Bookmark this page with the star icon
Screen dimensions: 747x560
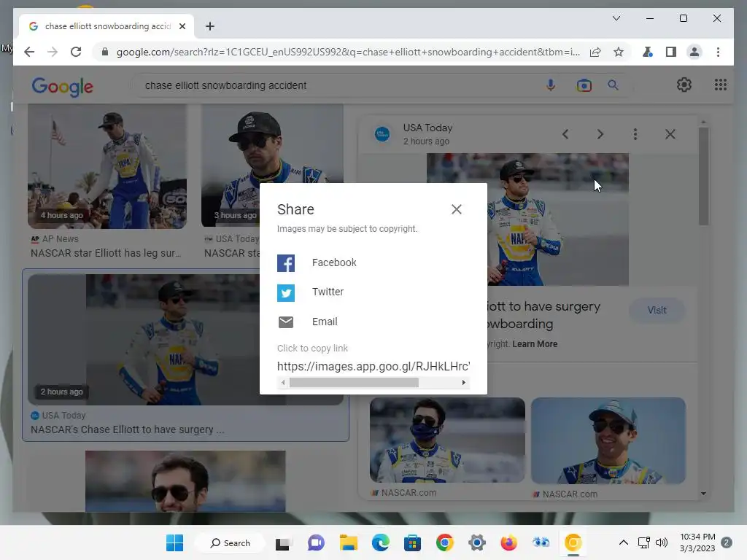click(619, 52)
